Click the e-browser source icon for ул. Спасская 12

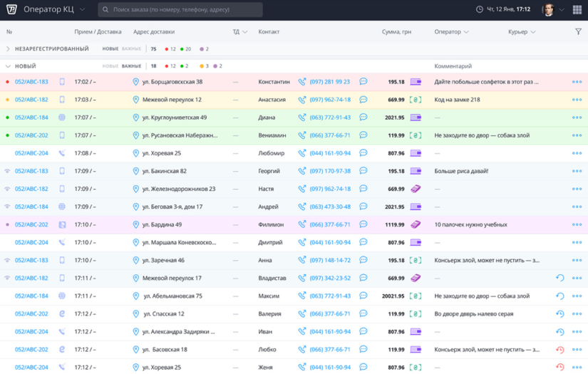[x=62, y=313]
